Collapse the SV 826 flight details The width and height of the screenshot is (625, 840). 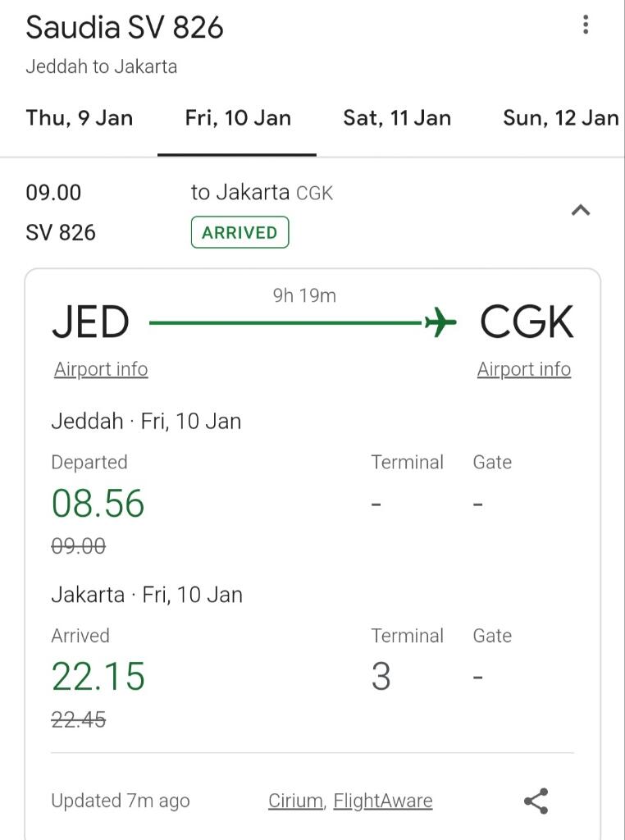[581, 211]
